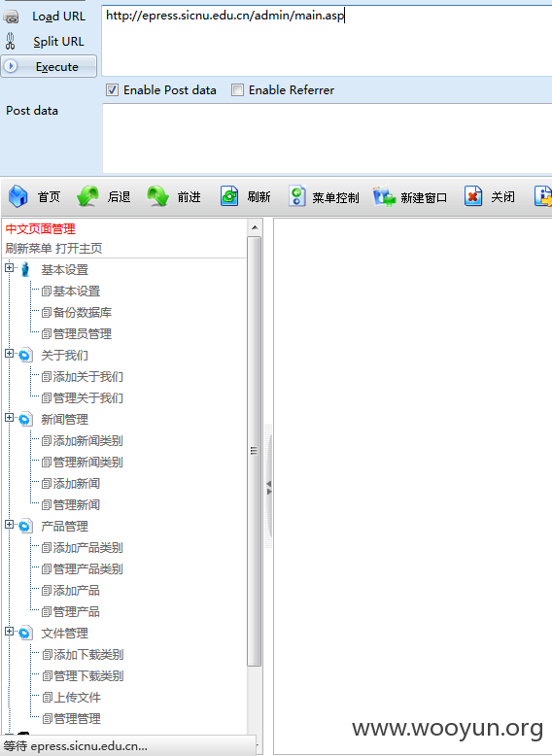Viewport: 552px width, 756px height.
Task: Click the menu scrollbar up arrow
Action: pos(255,227)
